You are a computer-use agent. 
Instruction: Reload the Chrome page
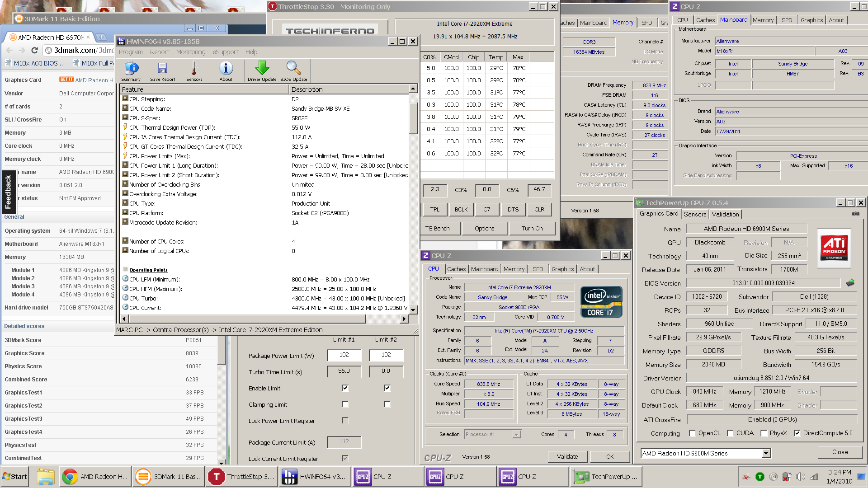[34, 50]
